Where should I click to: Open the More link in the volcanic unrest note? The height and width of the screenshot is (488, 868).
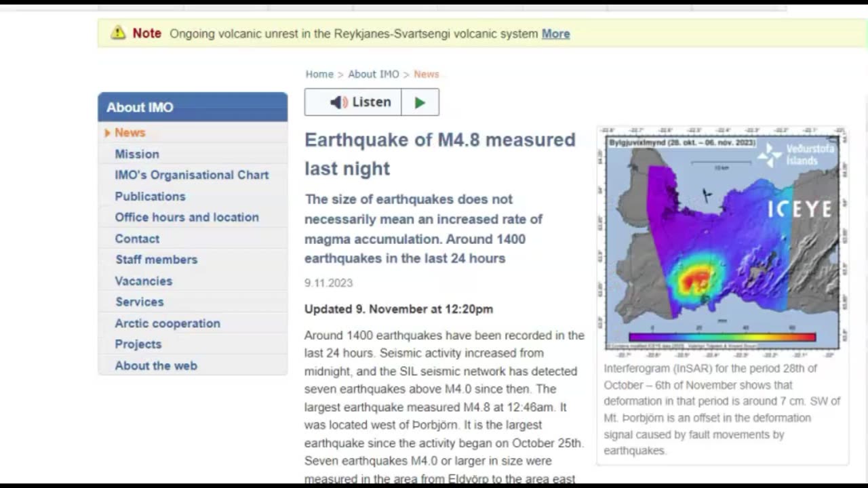pos(555,34)
